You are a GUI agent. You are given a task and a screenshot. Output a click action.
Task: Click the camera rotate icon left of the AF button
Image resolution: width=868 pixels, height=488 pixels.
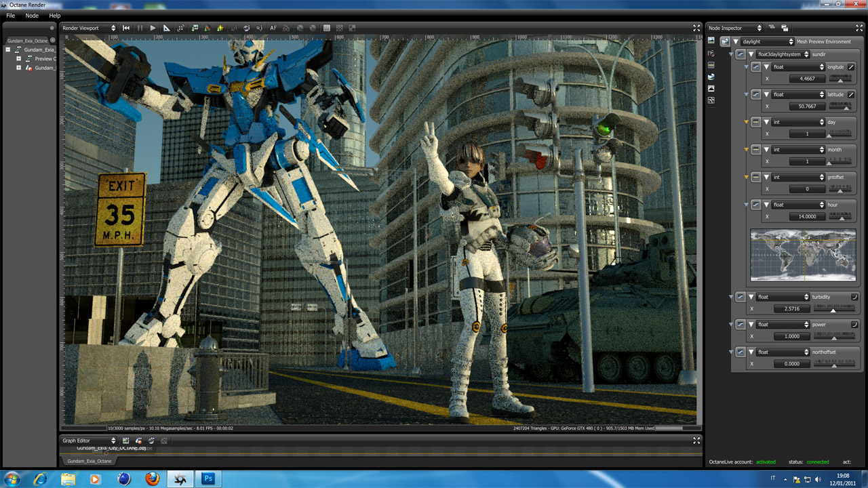(x=260, y=28)
